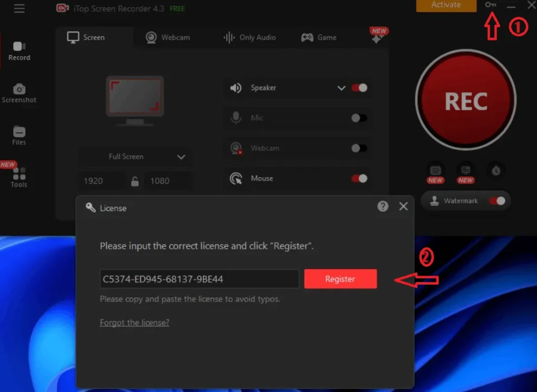Disable the Speaker toggle
This screenshot has width=537, height=392.
coord(359,88)
